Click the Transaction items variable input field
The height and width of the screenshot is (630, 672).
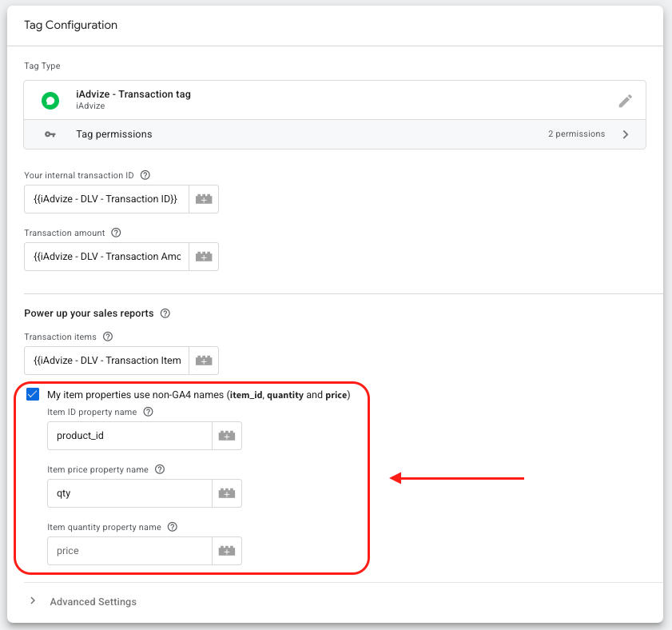click(106, 361)
